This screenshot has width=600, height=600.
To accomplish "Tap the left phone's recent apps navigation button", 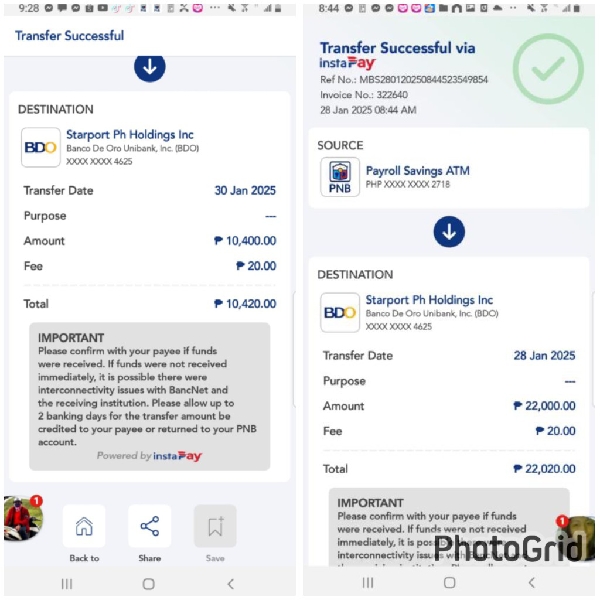I will pos(67,584).
